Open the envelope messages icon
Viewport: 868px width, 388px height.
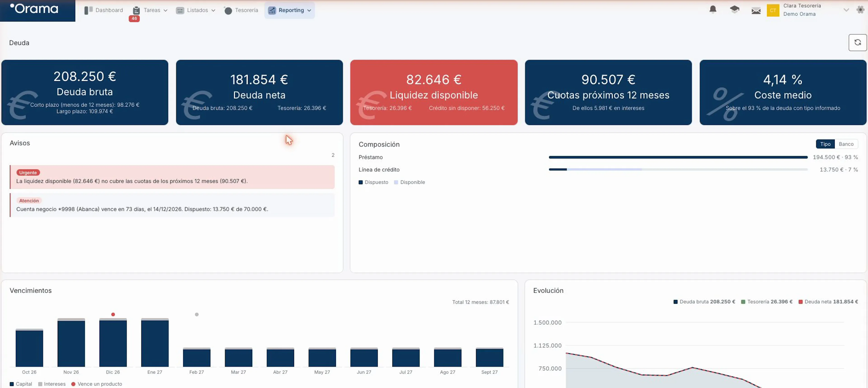[x=756, y=10]
